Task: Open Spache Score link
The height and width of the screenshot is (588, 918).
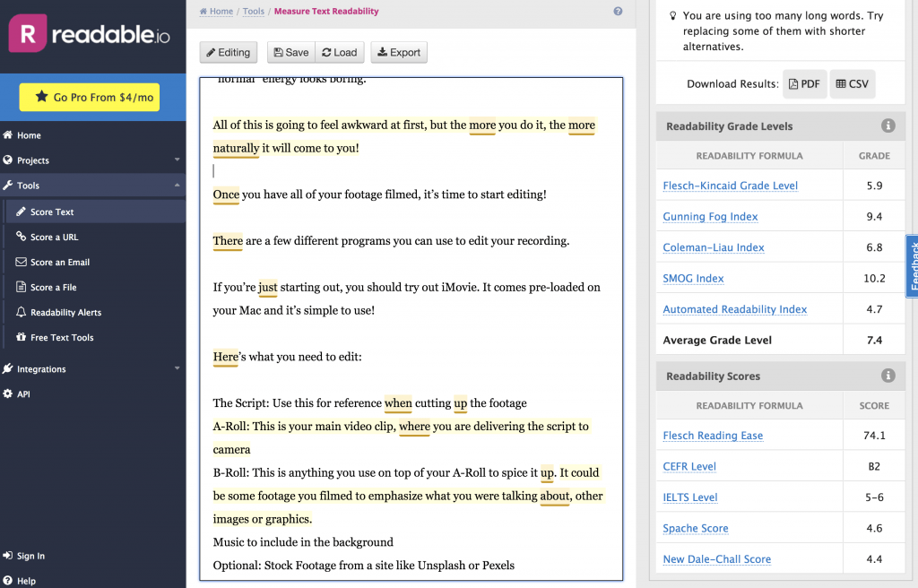Action: pyautogui.click(x=696, y=528)
